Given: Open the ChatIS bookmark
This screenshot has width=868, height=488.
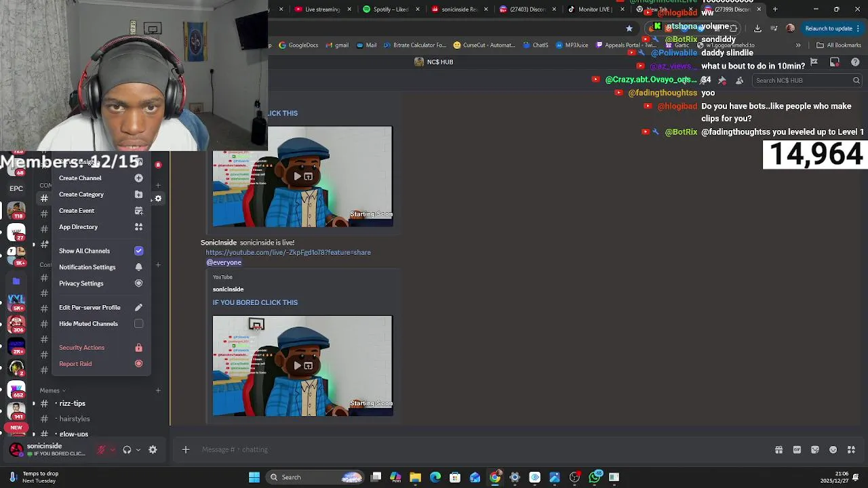Looking at the screenshot, I should 536,45.
